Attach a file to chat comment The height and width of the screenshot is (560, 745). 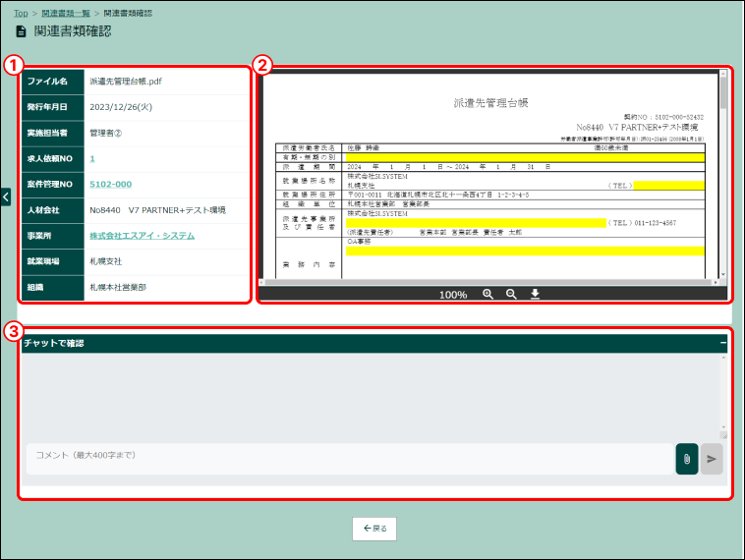click(687, 459)
